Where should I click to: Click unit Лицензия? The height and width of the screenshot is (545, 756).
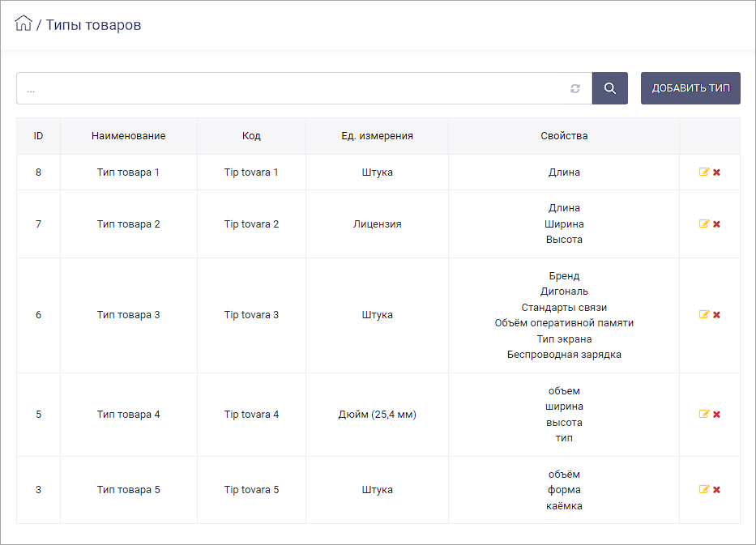pos(377,224)
